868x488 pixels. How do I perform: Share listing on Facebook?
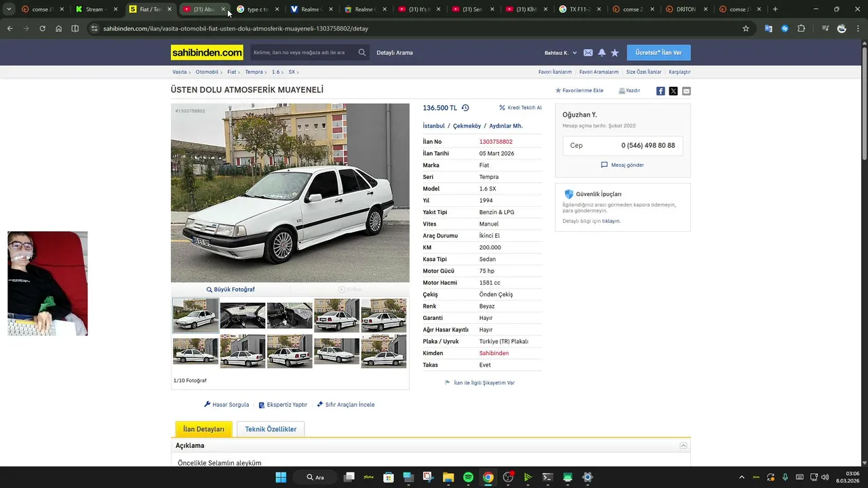(660, 91)
